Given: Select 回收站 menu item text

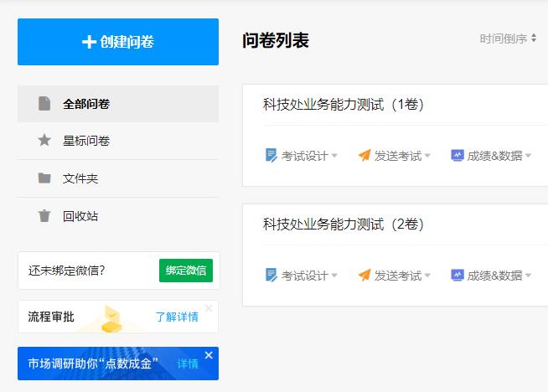Looking at the screenshot, I should click(80, 216).
